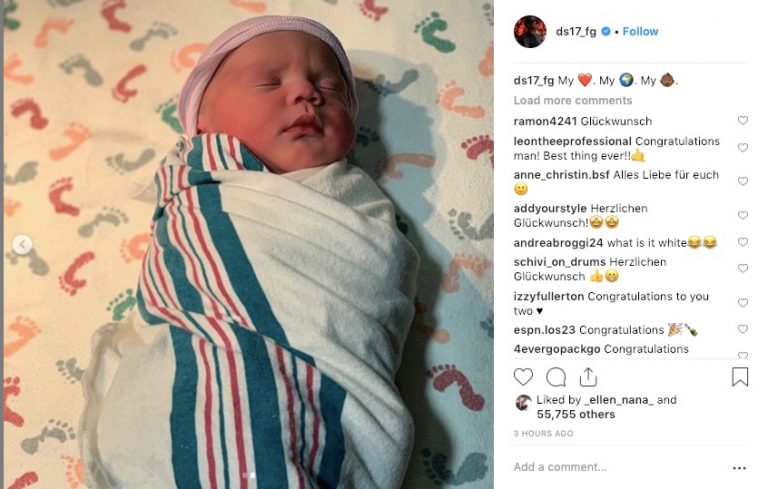Open the espn.los23 commenter profile
The image size is (768, 489).
pyautogui.click(x=544, y=330)
